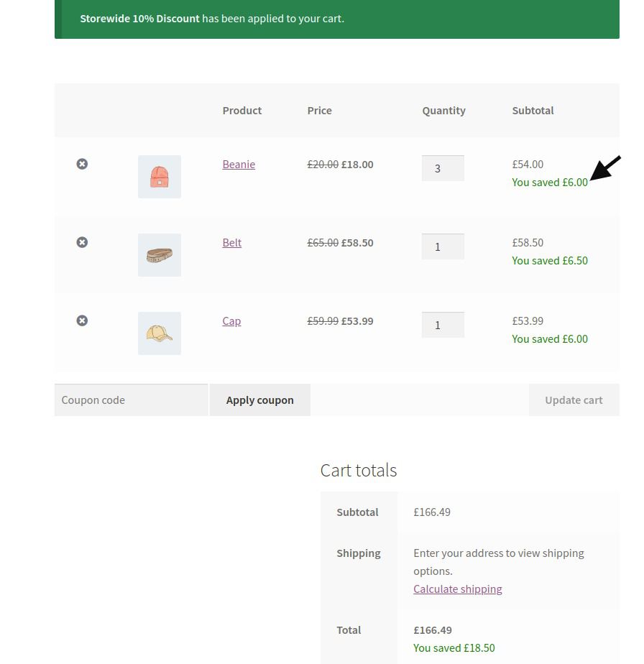Open the Beanie product thumbnail
The height and width of the screenshot is (664, 644).
point(160,177)
